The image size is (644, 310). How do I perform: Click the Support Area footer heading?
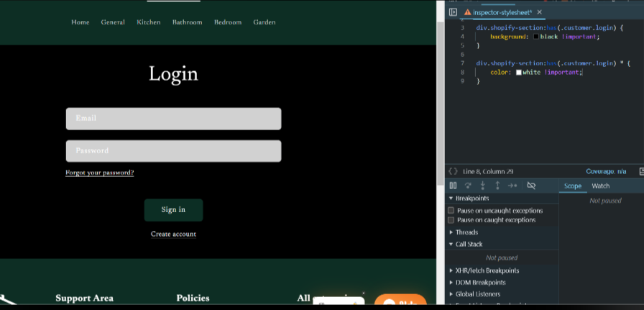84,298
